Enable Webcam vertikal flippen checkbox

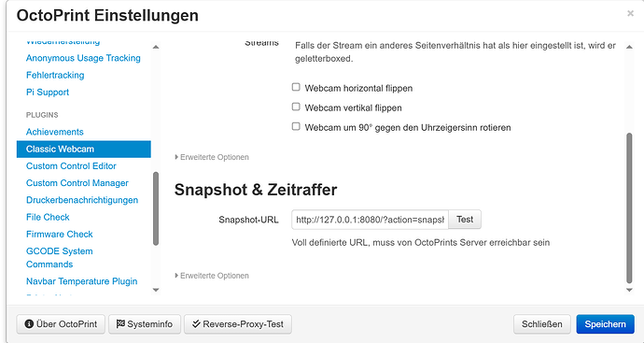tap(296, 107)
